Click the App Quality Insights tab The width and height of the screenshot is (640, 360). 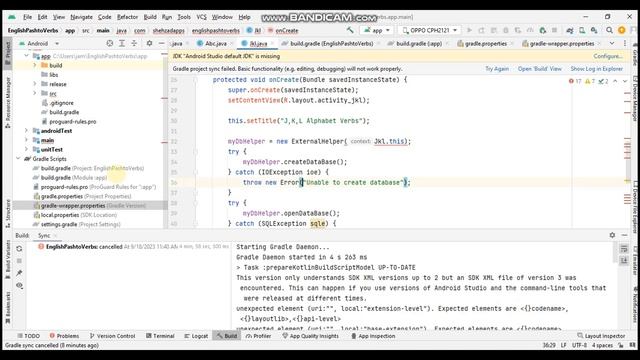coord(310,336)
